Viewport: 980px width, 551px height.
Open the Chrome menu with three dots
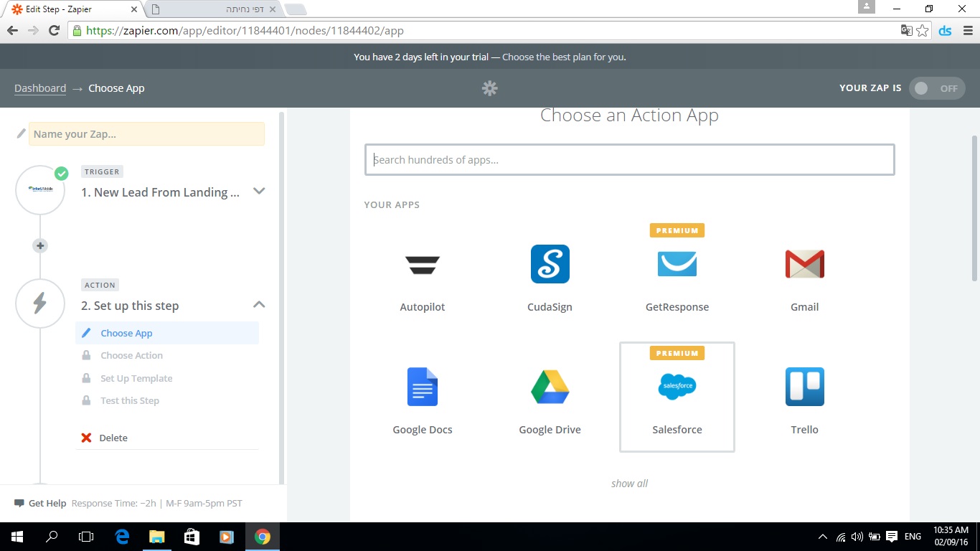coord(967,31)
